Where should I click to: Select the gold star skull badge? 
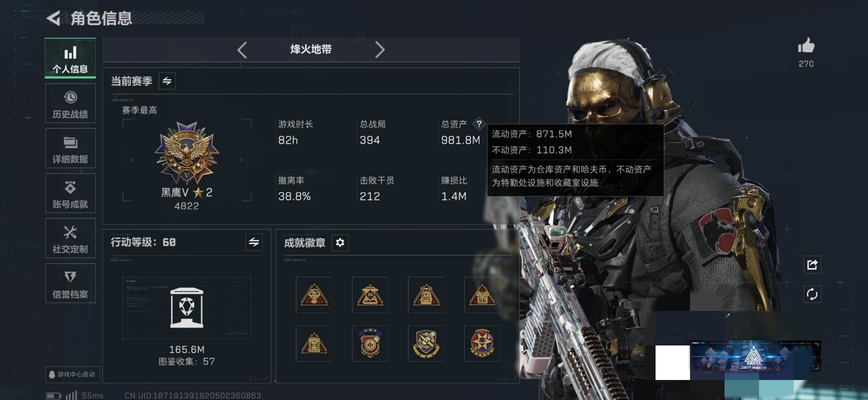tap(482, 343)
